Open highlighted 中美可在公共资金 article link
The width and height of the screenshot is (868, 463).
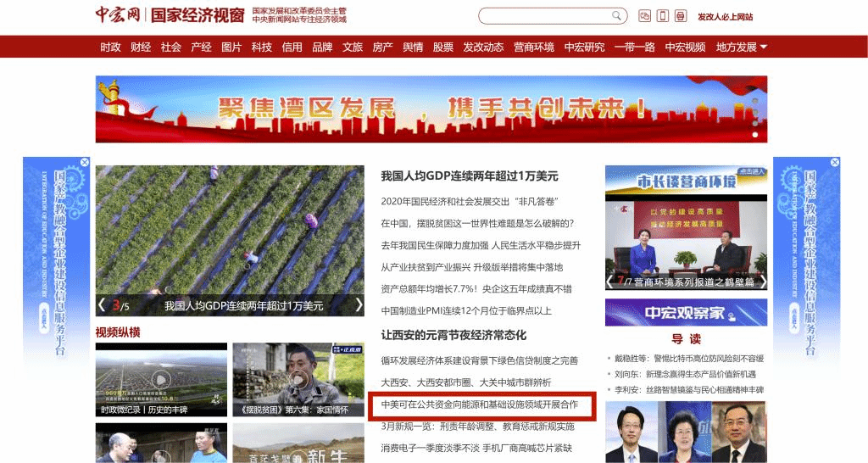point(480,405)
